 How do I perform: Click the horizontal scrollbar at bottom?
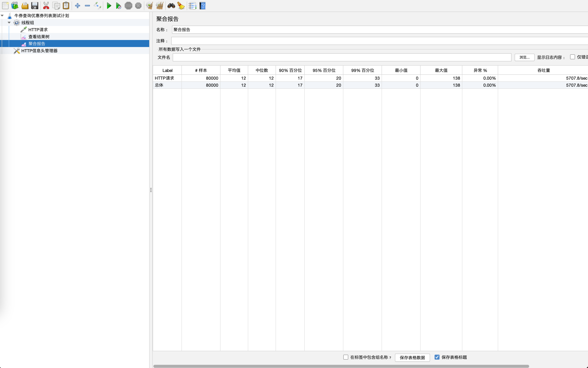(341, 366)
